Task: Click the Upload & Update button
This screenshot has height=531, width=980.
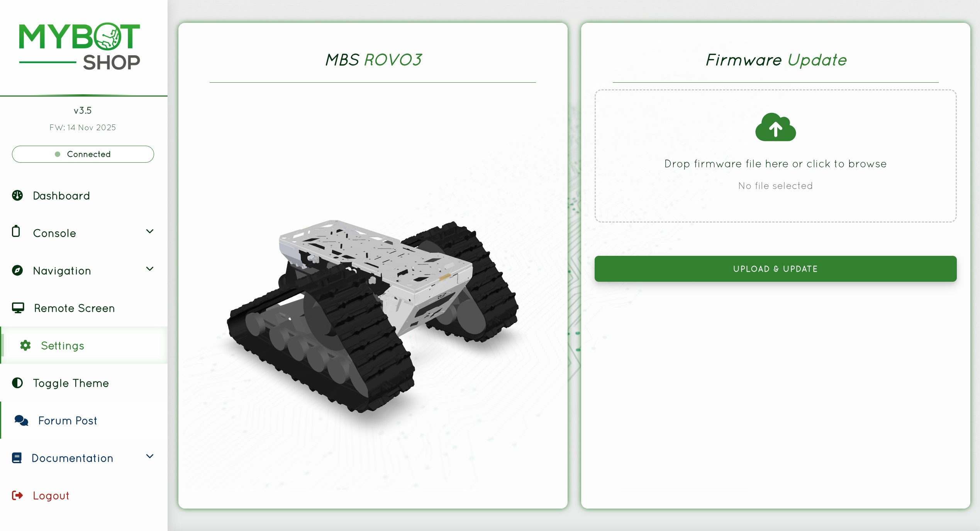Action: [775, 269]
